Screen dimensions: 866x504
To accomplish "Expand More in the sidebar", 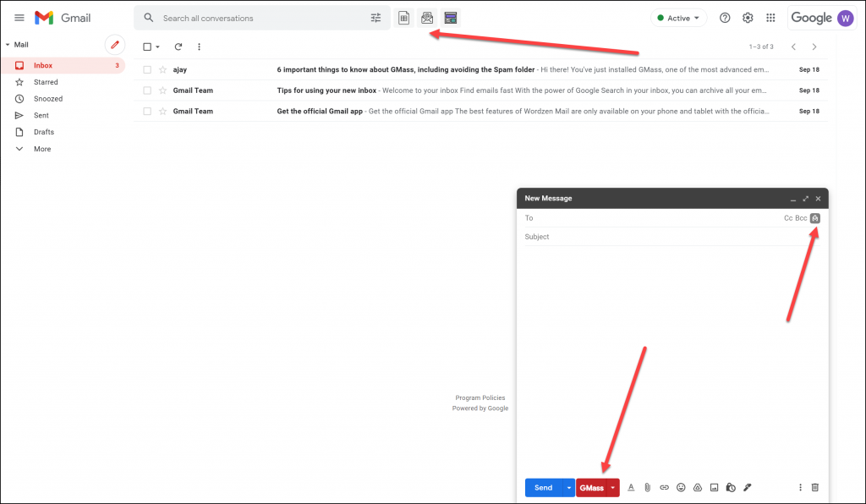I will (x=42, y=149).
